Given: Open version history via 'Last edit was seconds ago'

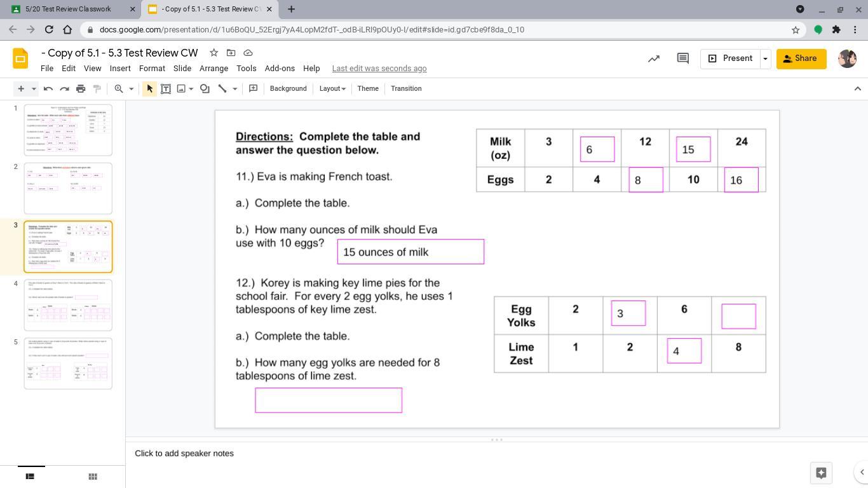Looking at the screenshot, I should 379,69.
